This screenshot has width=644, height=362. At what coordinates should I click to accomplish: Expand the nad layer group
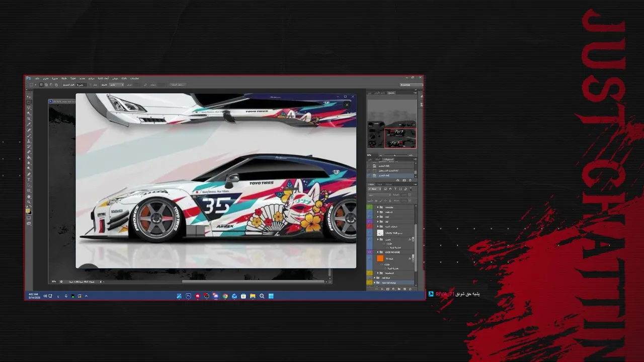(x=378, y=217)
